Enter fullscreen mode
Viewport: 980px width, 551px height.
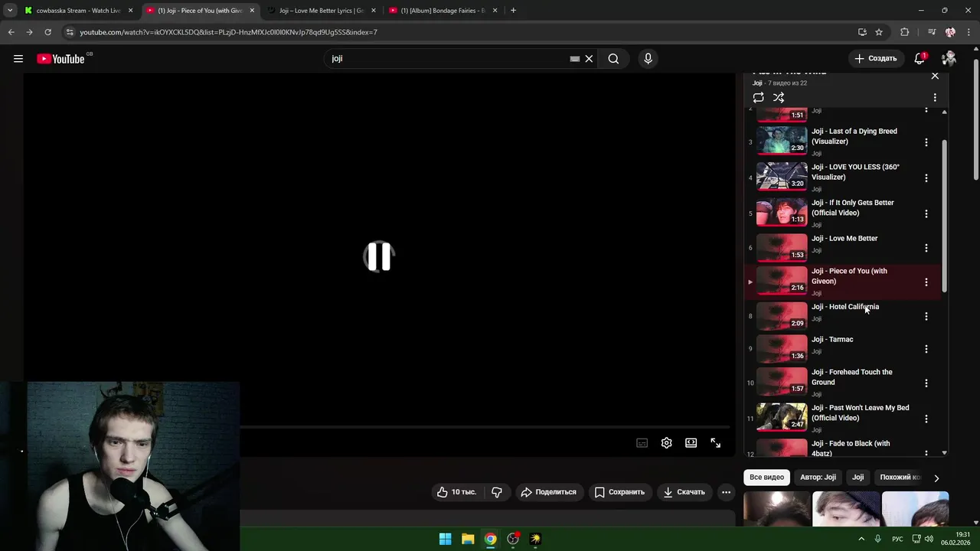(716, 443)
